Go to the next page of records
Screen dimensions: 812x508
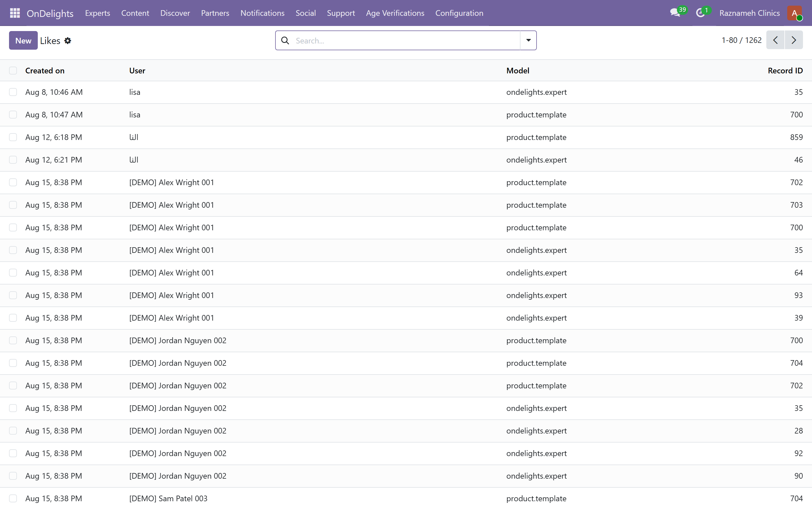(794, 40)
